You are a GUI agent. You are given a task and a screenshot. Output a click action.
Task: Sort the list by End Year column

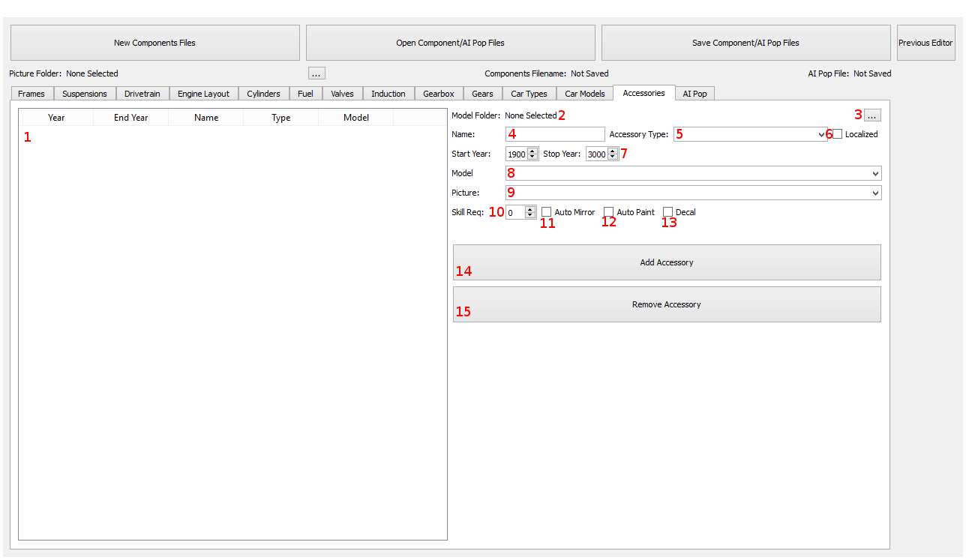[x=130, y=118]
